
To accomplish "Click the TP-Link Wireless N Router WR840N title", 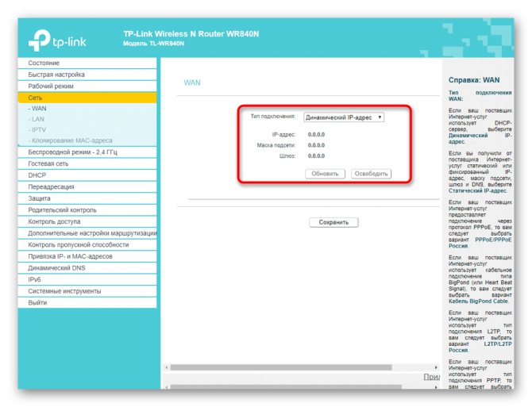I will [191, 34].
